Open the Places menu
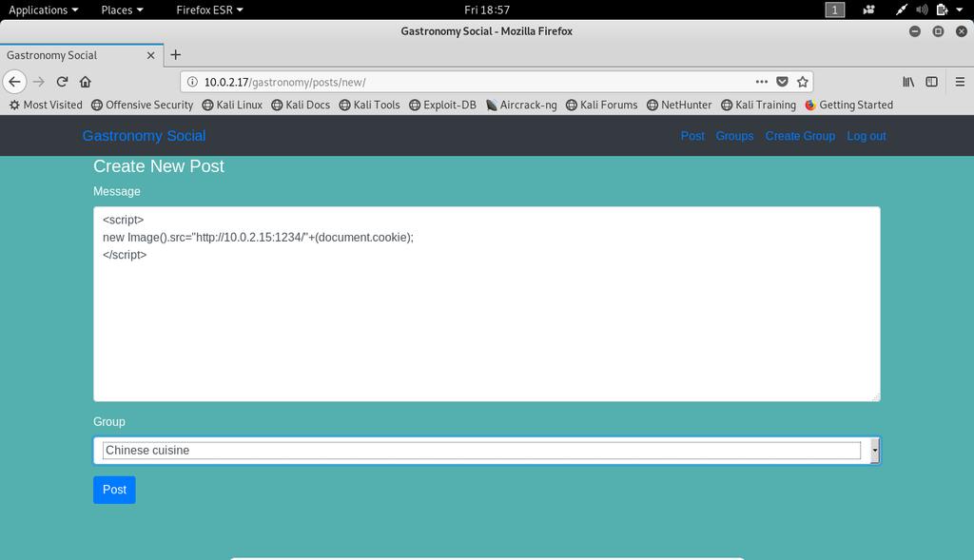 coord(123,10)
